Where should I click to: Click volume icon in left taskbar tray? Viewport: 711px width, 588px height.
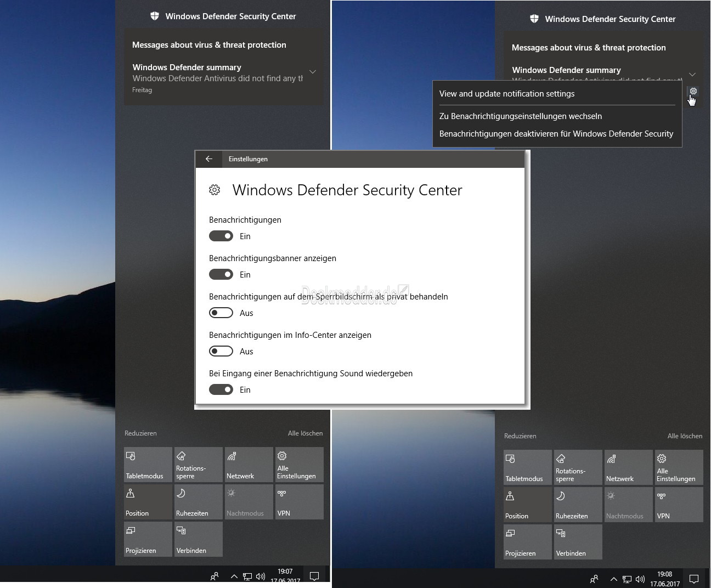pyautogui.click(x=261, y=576)
